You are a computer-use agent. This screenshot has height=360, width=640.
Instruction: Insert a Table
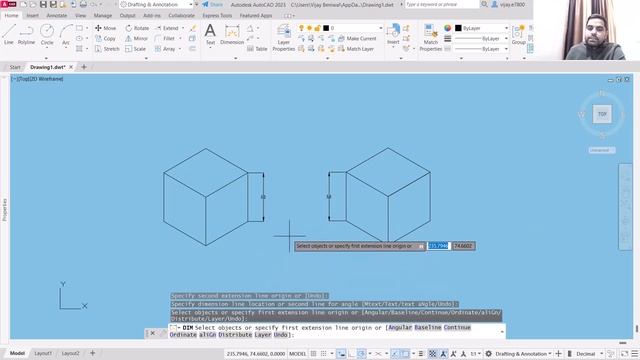tap(257, 49)
